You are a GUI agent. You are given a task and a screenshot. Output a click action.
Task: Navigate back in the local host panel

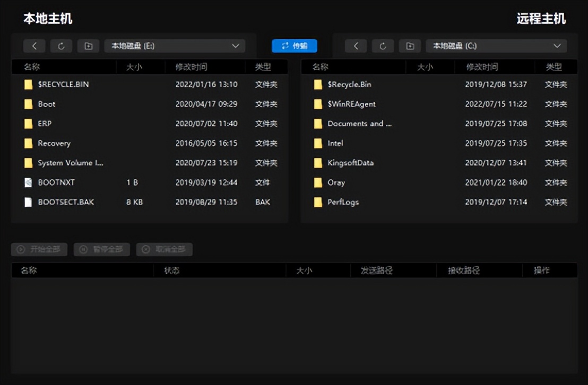point(34,46)
